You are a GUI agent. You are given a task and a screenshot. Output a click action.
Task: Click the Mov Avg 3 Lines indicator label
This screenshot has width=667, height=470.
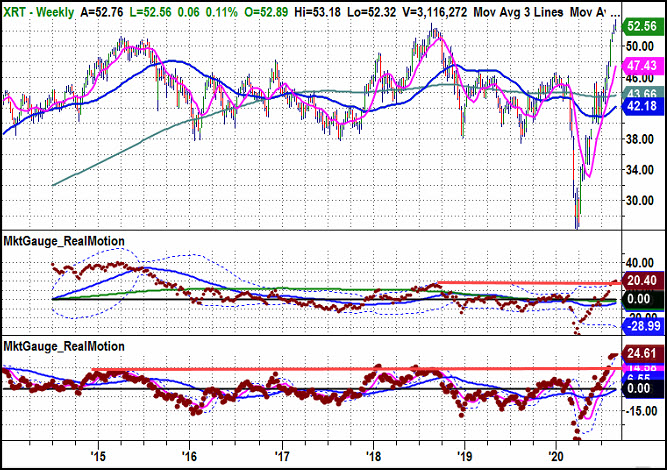(518, 12)
